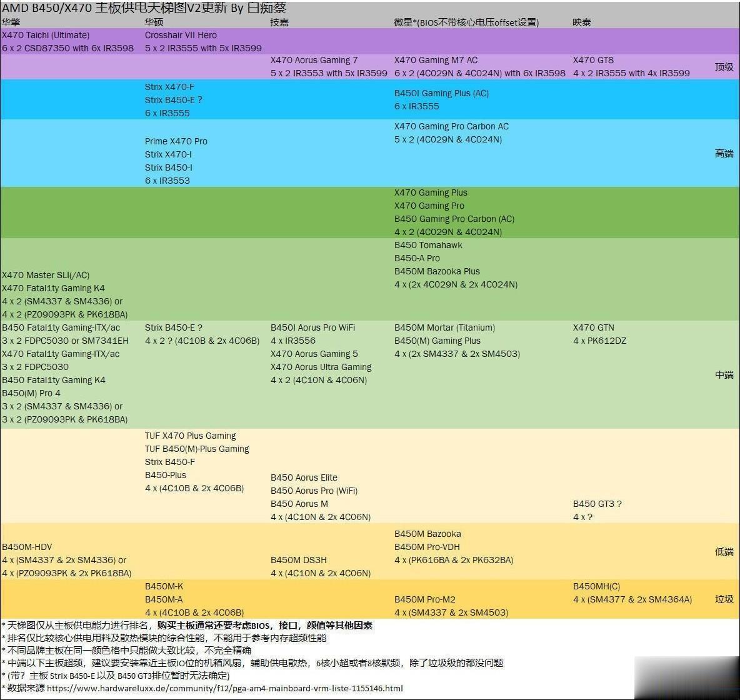Click the X470 Gaming M7 AC entry

(436, 60)
